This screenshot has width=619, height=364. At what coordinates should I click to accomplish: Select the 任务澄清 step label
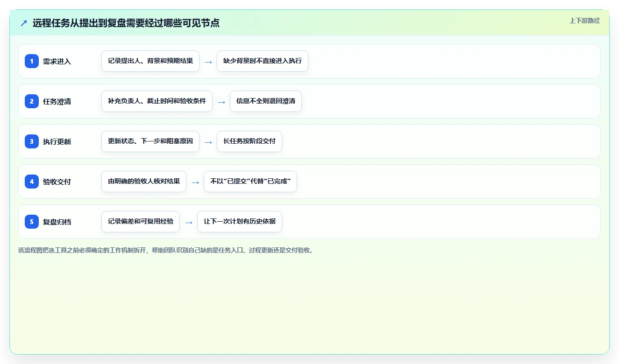pyautogui.click(x=57, y=101)
